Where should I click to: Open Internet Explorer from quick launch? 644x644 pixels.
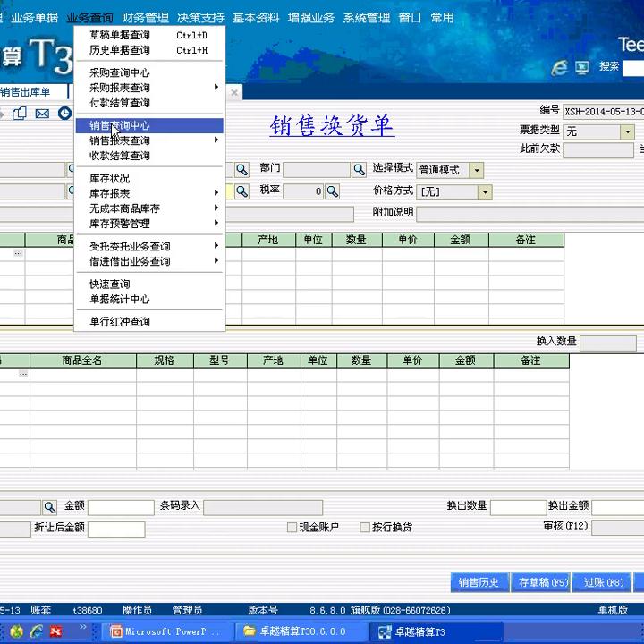pyautogui.click(x=36, y=631)
